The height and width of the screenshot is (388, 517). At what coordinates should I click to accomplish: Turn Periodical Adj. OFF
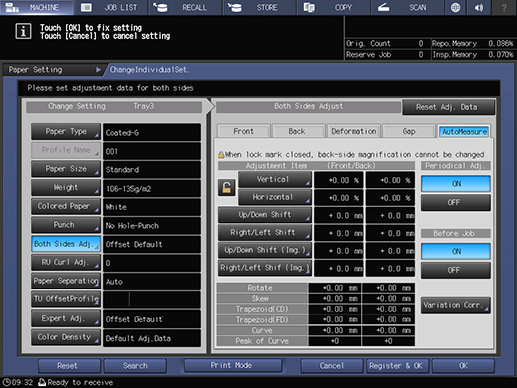tap(456, 203)
